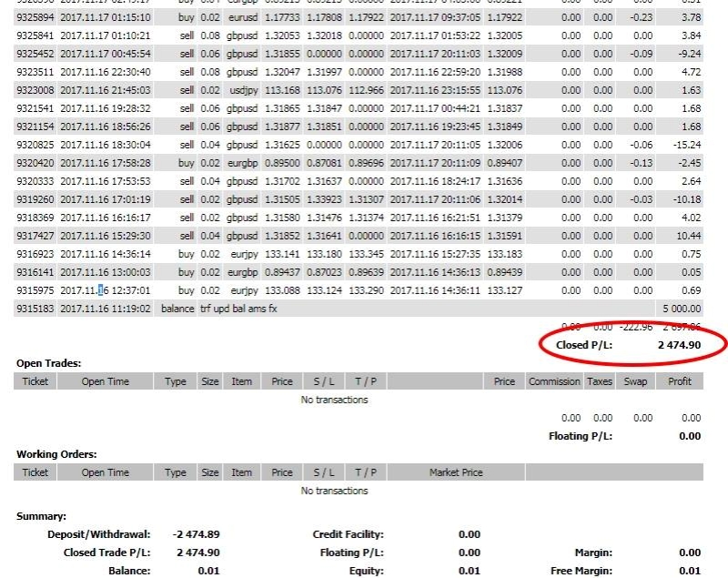Click Open Trades Swap column header
Image resolution: width=728 pixels, height=578 pixels.
point(635,381)
